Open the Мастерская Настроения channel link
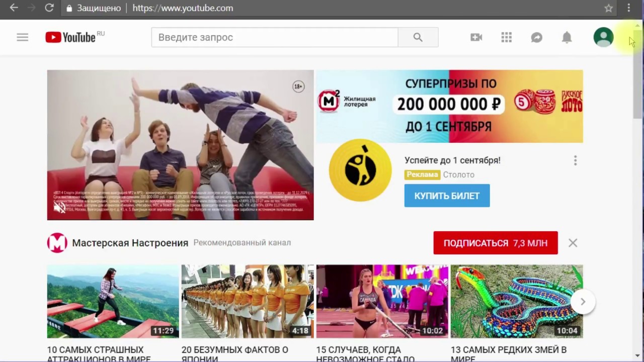The image size is (644, 362). coord(130,243)
